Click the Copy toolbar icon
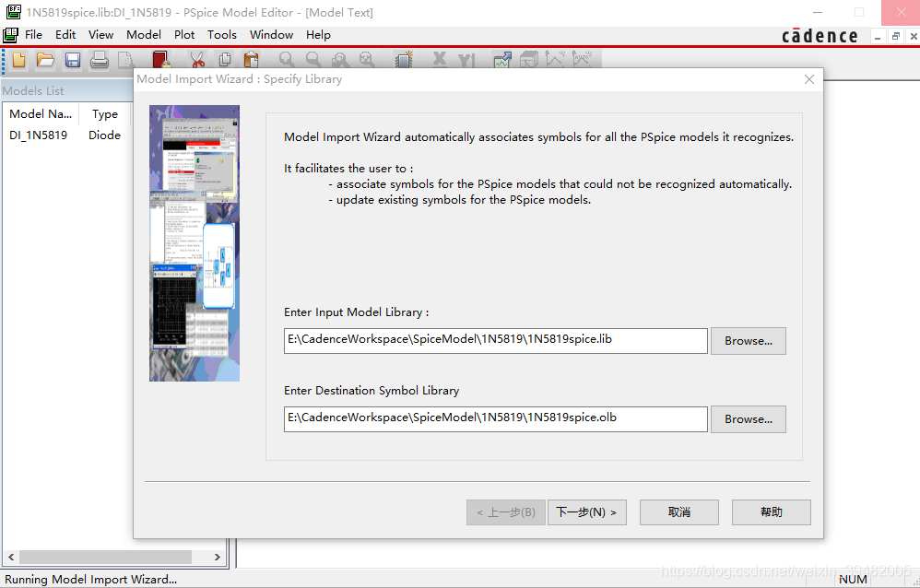 225,60
